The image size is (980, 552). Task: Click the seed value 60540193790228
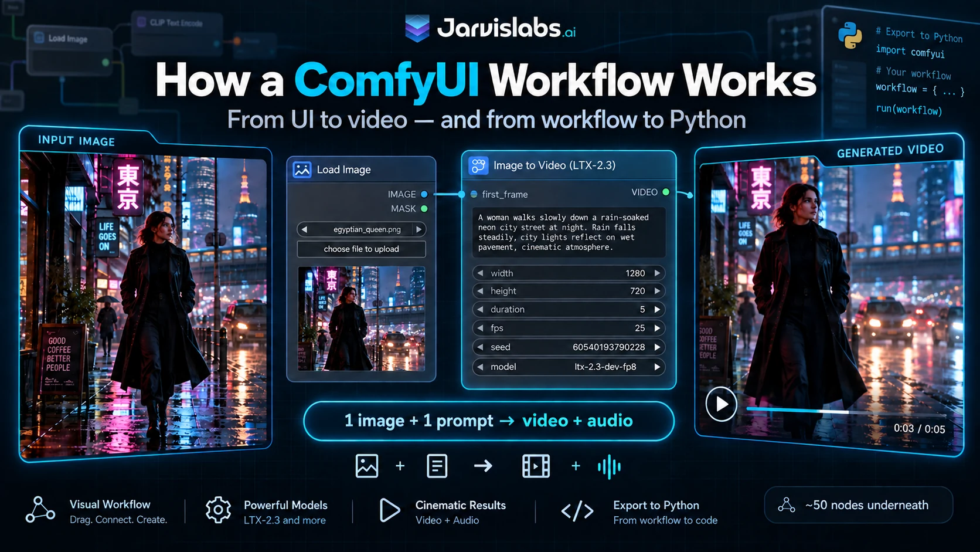pos(608,347)
